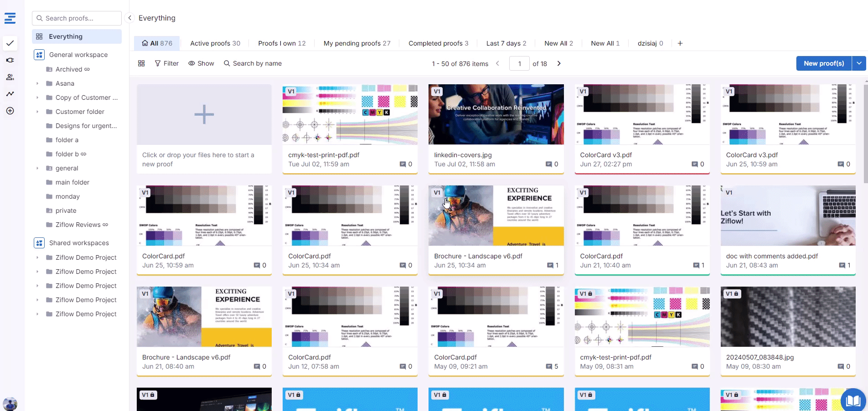Click comment icon on linkedin-covers.jpg card

tap(549, 164)
